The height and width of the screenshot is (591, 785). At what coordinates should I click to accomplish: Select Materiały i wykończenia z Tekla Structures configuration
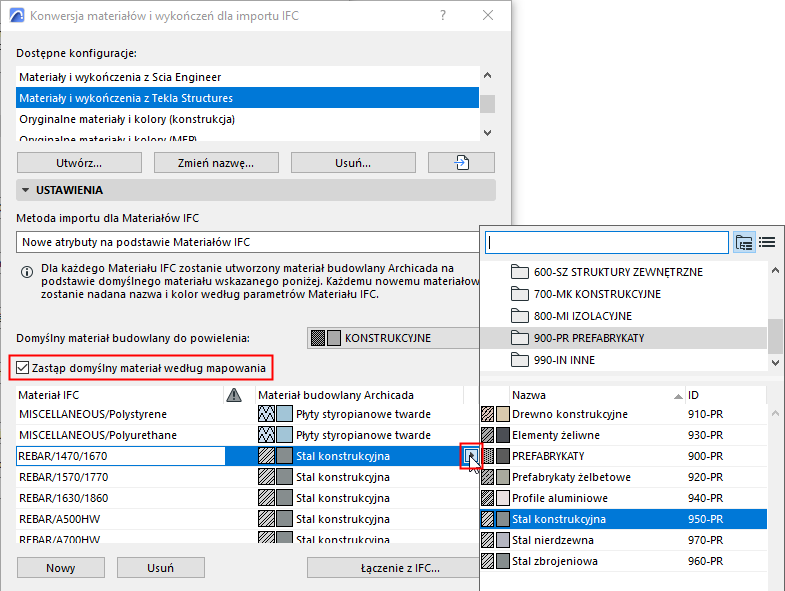click(247, 98)
